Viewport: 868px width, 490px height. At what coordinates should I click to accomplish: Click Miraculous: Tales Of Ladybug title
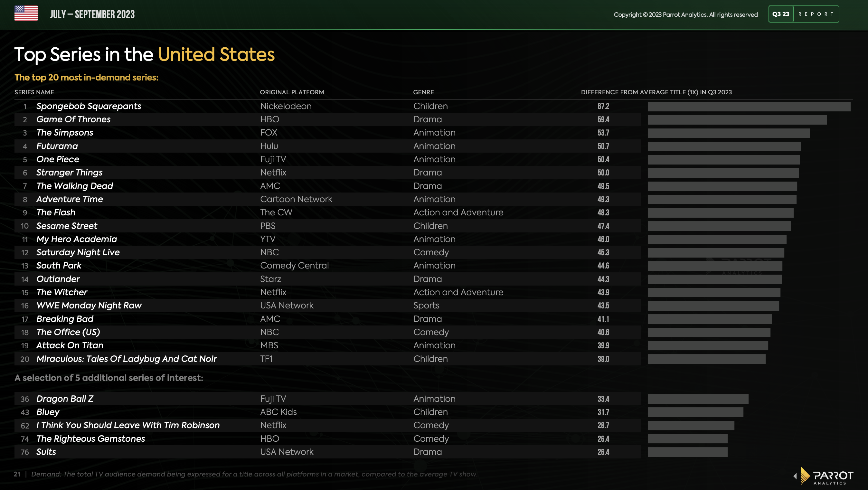point(126,359)
